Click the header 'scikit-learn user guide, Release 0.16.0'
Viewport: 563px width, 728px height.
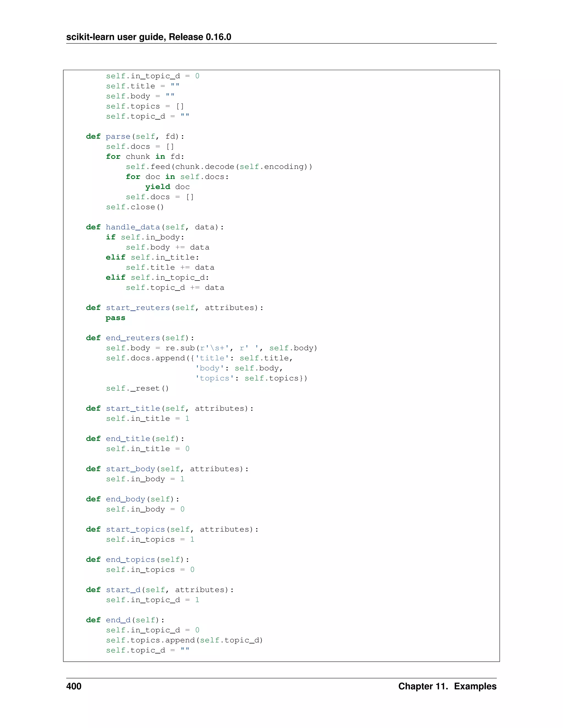coord(148,37)
